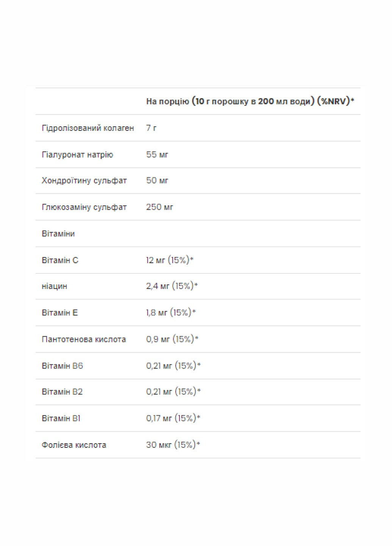Click the '0,17 мг (15%)*' value for B1

point(173,418)
